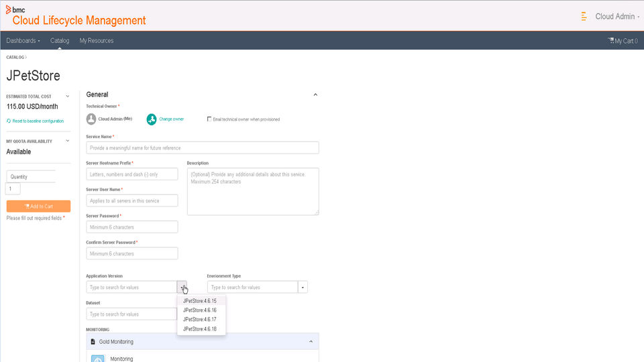This screenshot has height=362, width=644.
Task: Open the Dashboards dropdown menu
Action: click(x=23, y=41)
